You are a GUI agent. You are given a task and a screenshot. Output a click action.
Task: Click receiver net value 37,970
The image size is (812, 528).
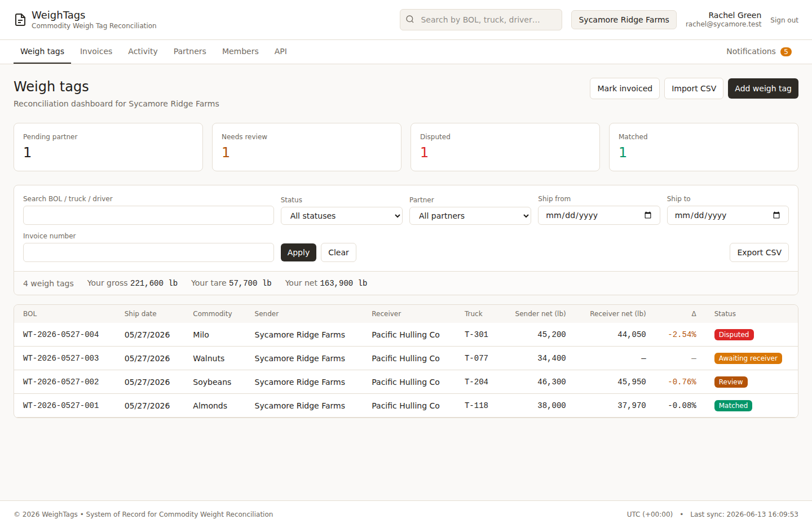[632, 406]
